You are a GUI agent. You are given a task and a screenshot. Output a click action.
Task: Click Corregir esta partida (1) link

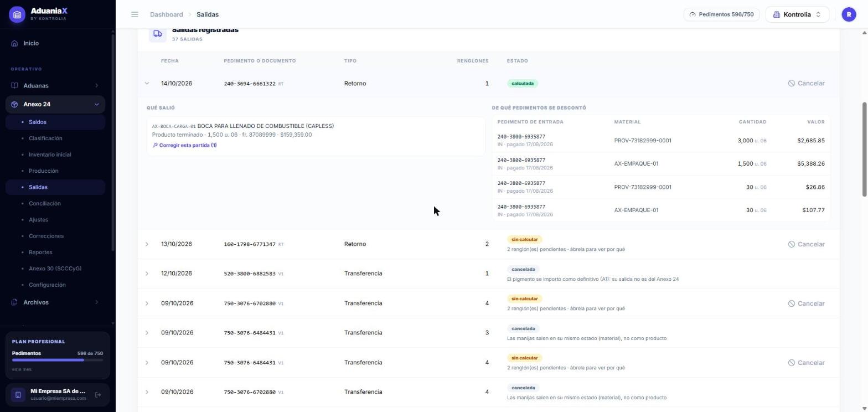pyautogui.click(x=184, y=145)
